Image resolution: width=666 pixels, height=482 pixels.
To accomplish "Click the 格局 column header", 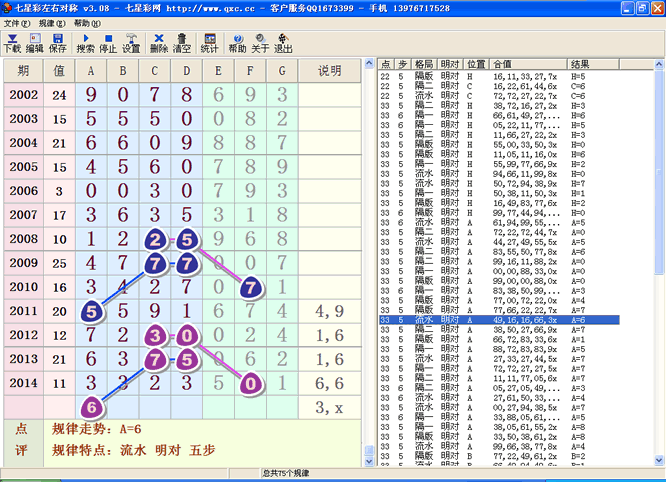I will [x=424, y=64].
